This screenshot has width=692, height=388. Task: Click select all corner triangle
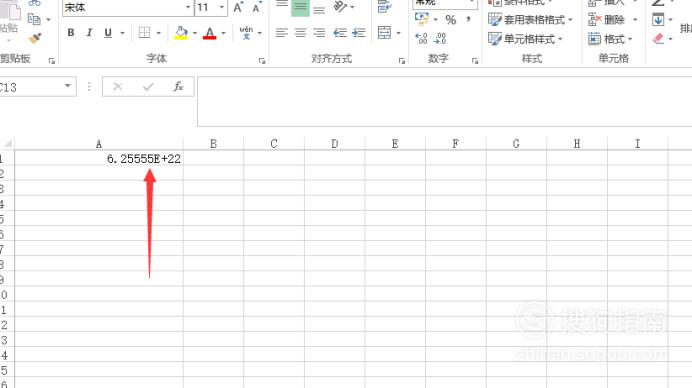pyautogui.click(x=8, y=144)
